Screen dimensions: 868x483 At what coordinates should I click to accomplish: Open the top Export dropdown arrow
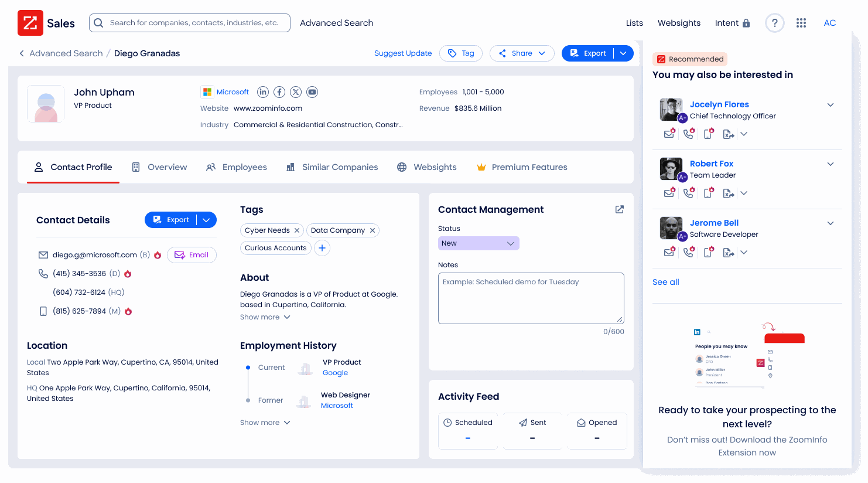pyautogui.click(x=623, y=53)
